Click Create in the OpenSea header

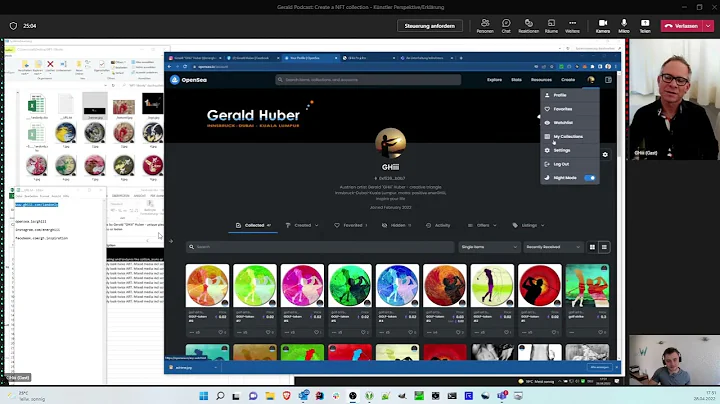tap(568, 80)
